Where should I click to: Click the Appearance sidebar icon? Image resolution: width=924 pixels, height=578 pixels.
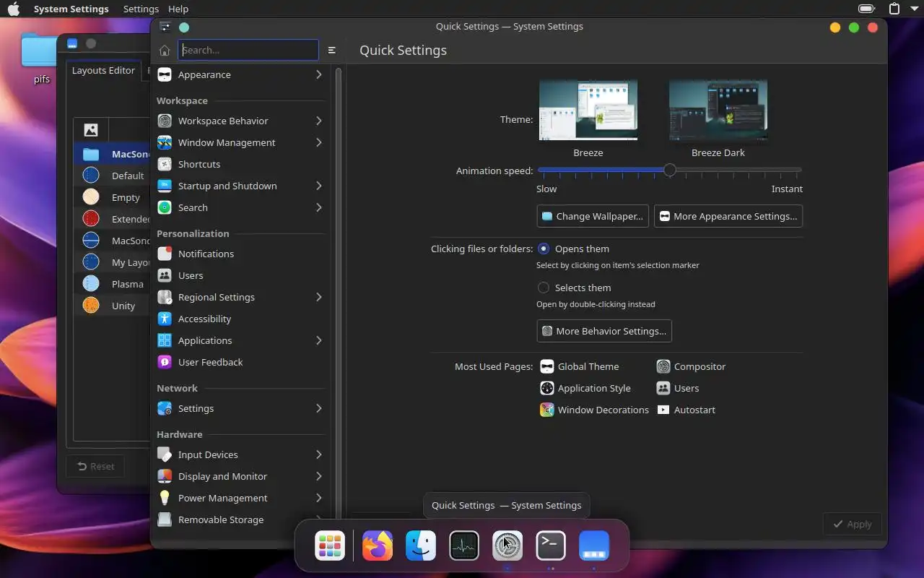165,74
